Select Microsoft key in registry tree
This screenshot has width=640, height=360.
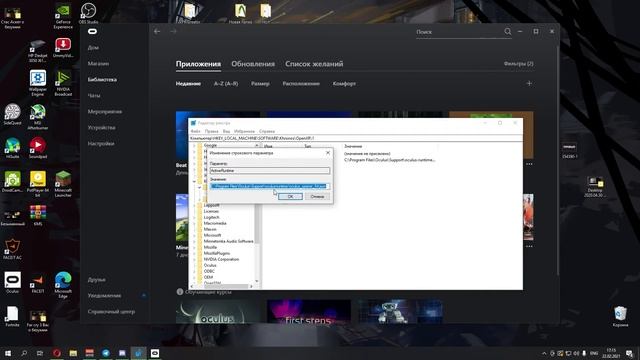pyautogui.click(x=212, y=236)
